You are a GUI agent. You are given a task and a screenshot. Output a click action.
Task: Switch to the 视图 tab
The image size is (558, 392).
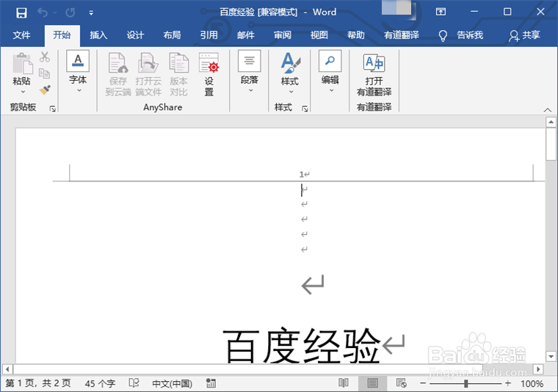click(x=319, y=35)
